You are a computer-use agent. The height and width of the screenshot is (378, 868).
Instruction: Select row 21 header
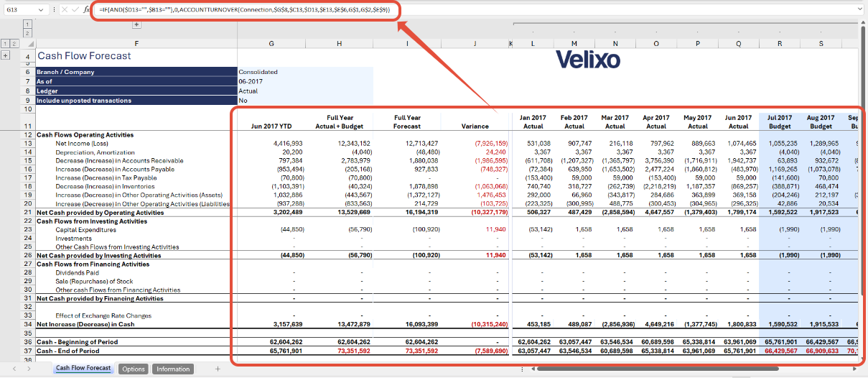(x=27, y=212)
